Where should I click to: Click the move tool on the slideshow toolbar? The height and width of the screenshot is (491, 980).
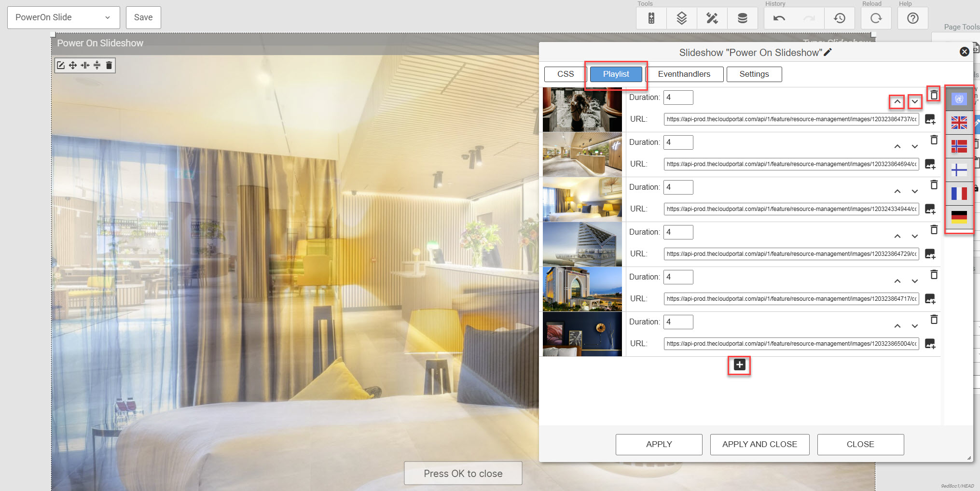tap(72, 65)
